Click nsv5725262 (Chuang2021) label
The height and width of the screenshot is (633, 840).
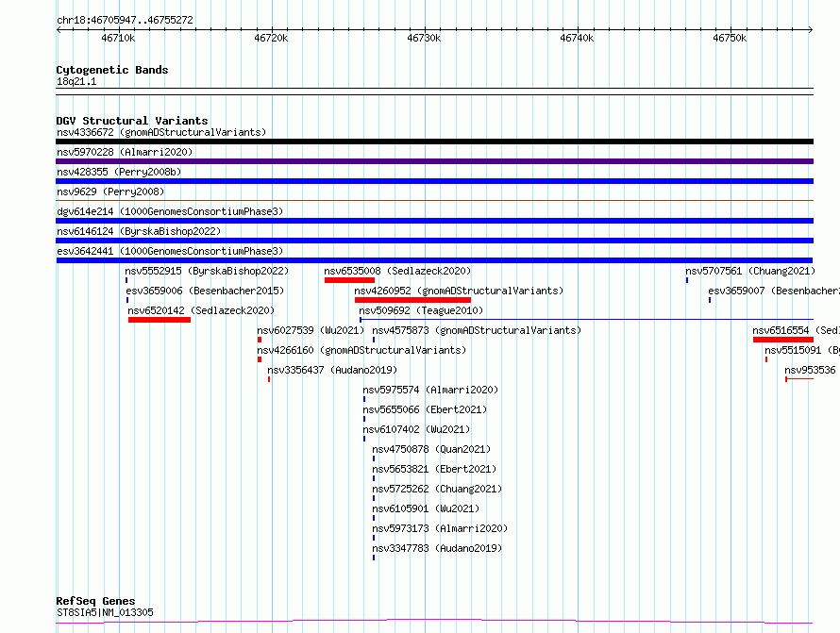click(437, 489)
